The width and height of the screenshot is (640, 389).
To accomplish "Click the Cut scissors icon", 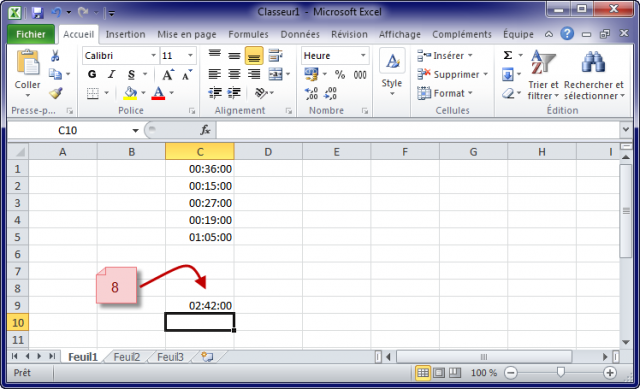I will tap(55, 56).
